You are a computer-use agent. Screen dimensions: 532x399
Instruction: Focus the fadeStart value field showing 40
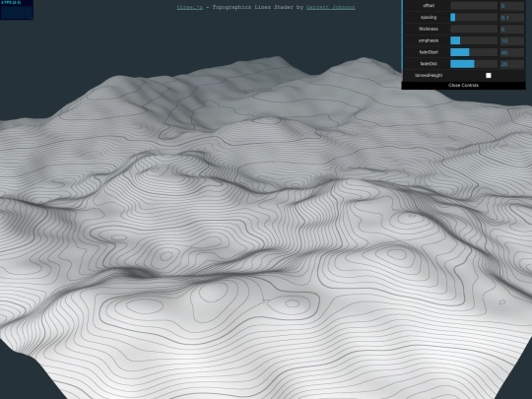tap(511, 52)
